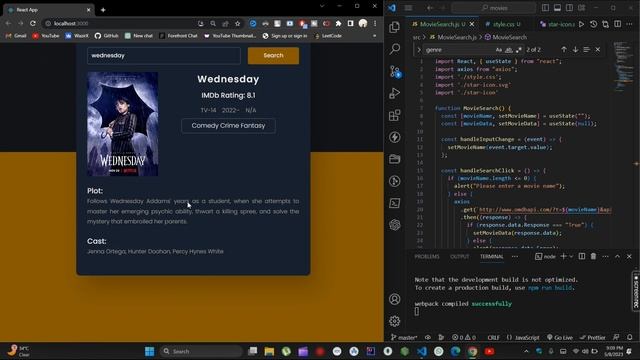
Task: Maximize the terminal panel with chevron up
Action: coord(617,256)
